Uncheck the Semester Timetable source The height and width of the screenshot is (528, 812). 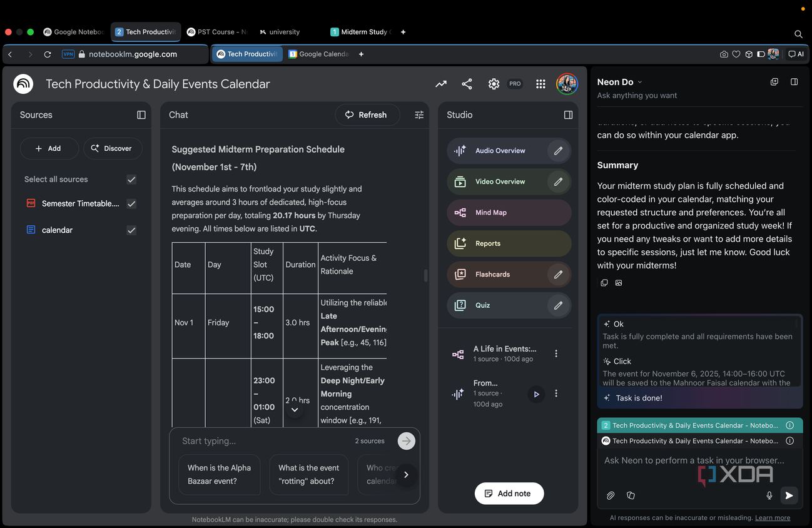pos(131,204)
